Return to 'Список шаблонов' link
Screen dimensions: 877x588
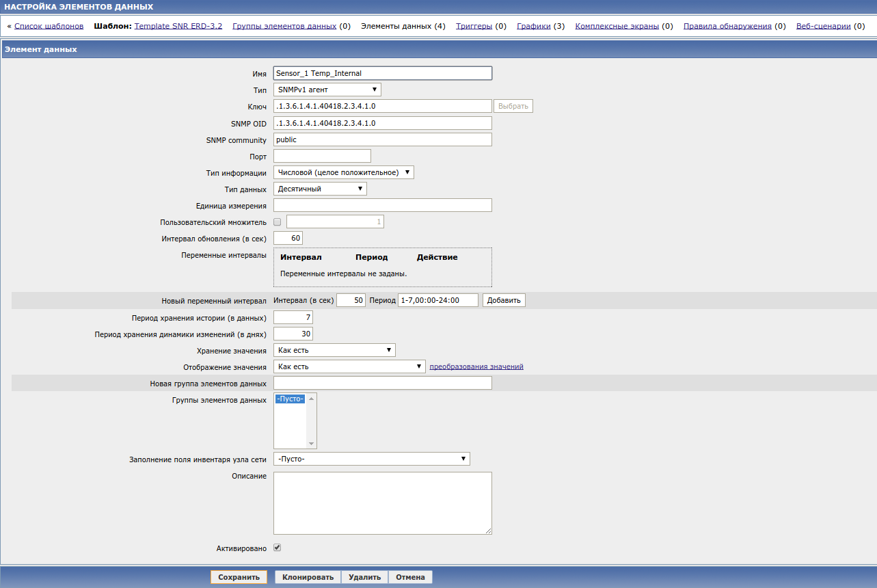(49, 26)
